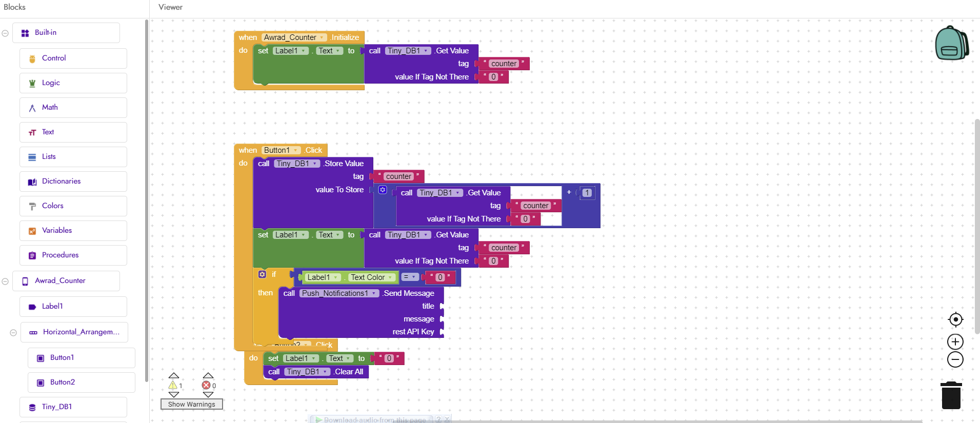Open the Text blocks drawer
980x423 pixels.
[73, 132]
